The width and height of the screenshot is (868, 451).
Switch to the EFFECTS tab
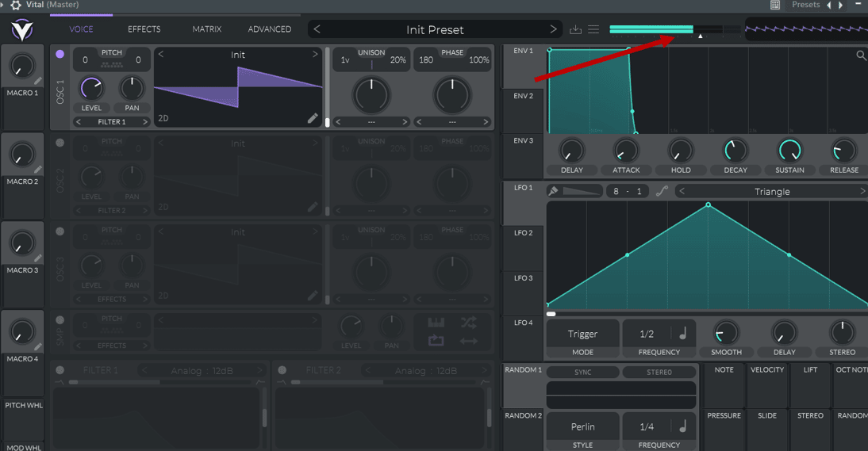coord(144,29)
